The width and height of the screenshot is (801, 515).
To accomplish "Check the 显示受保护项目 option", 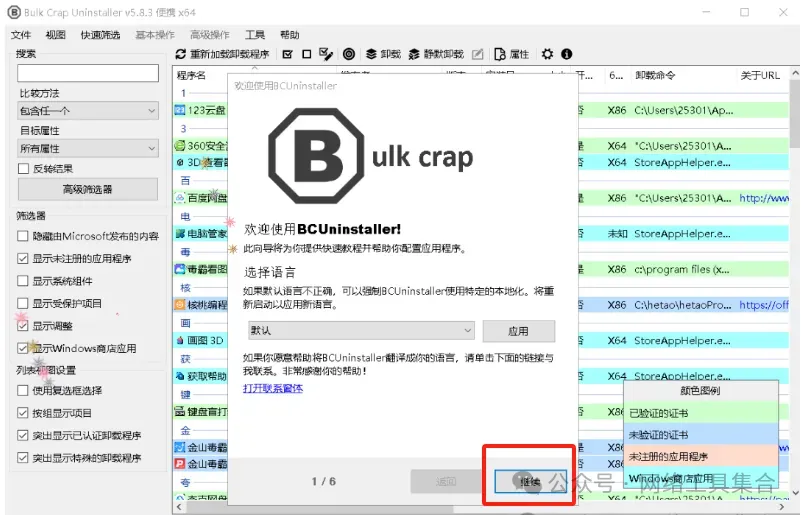I will point(22,303).
